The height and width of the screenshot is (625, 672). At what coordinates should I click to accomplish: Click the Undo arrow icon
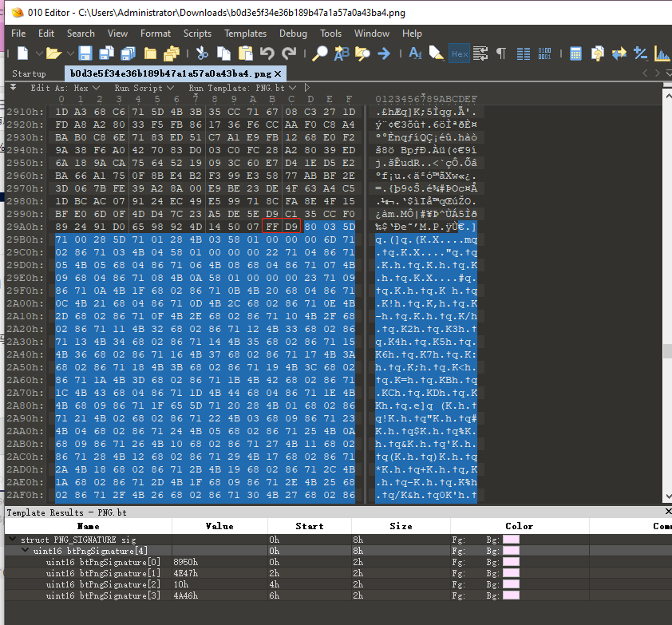click(x=268, y=53)
